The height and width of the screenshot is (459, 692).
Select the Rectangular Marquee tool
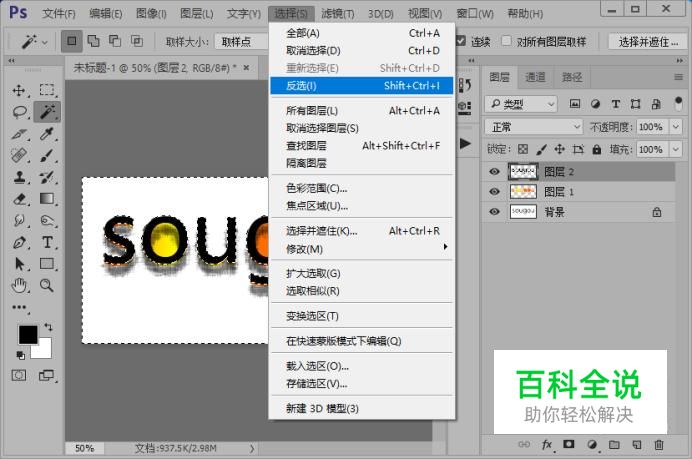point(47,90)
